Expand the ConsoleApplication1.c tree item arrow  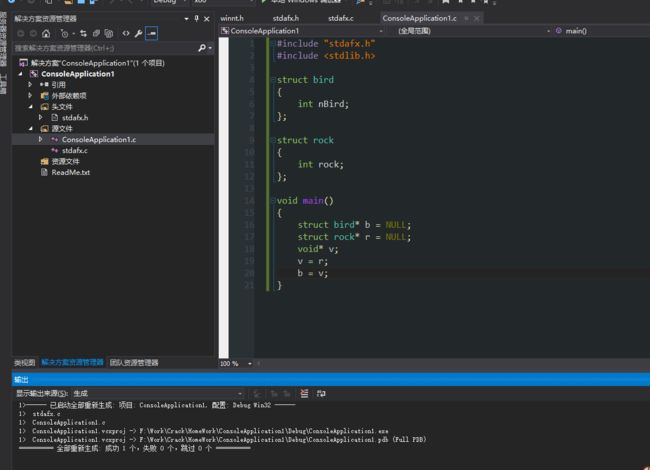tap(41, 139)
